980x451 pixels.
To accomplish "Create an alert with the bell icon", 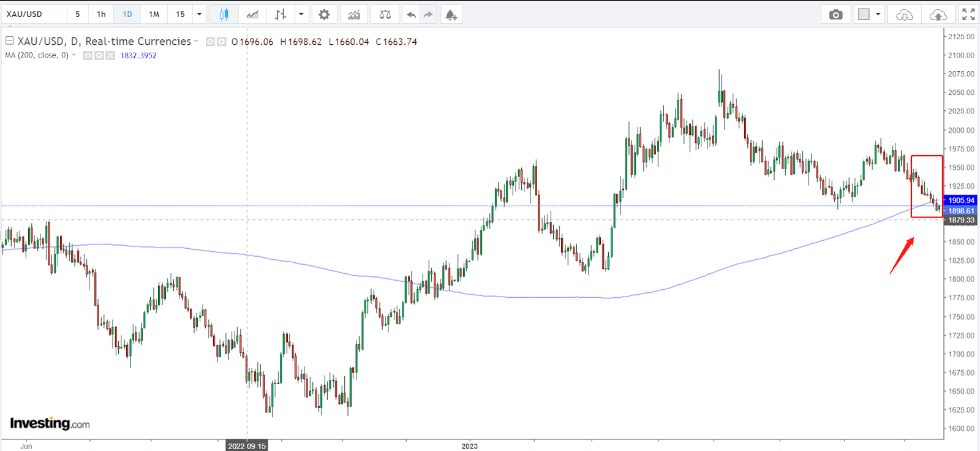I will pos(451,14).
